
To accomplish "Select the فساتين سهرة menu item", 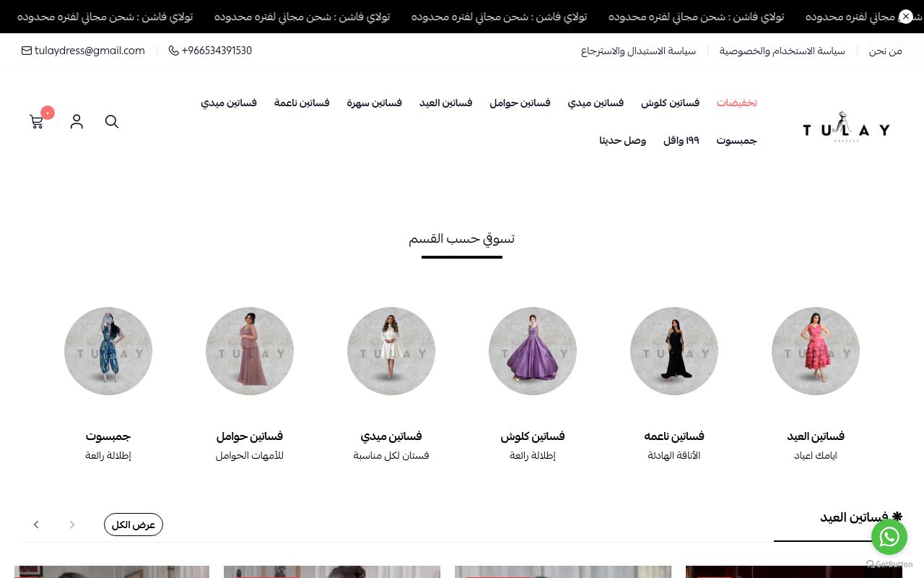I will point(374,103).
